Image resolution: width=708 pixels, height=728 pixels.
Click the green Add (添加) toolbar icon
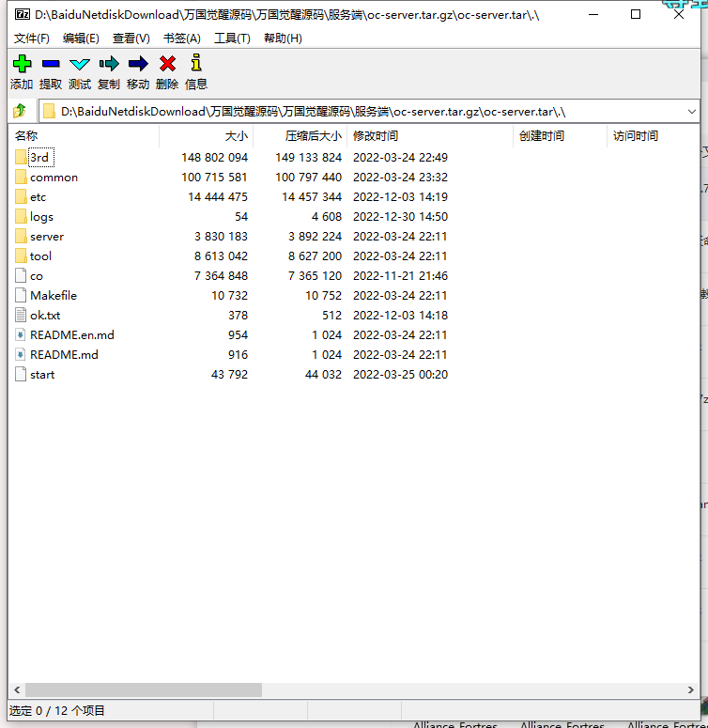22,64
